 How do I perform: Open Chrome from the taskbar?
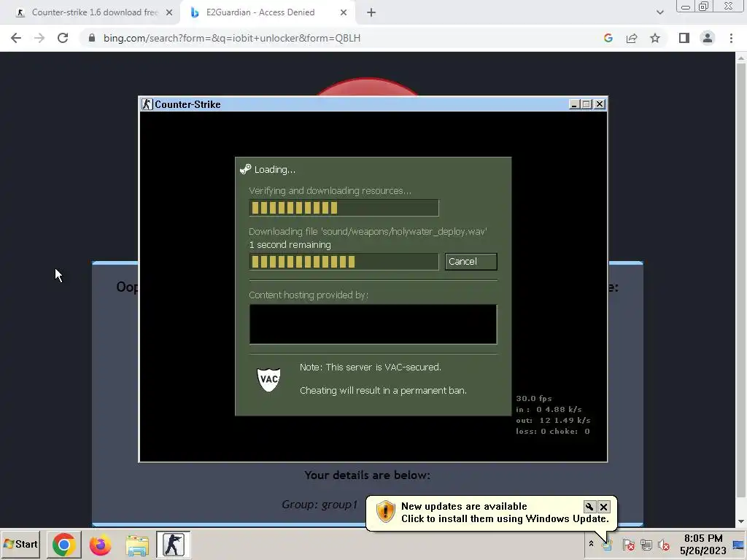click(64, 544)
